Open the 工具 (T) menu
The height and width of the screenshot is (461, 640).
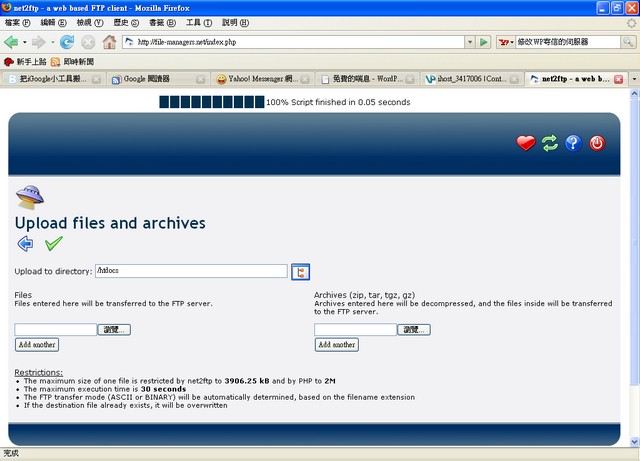[x=199, y=23]
